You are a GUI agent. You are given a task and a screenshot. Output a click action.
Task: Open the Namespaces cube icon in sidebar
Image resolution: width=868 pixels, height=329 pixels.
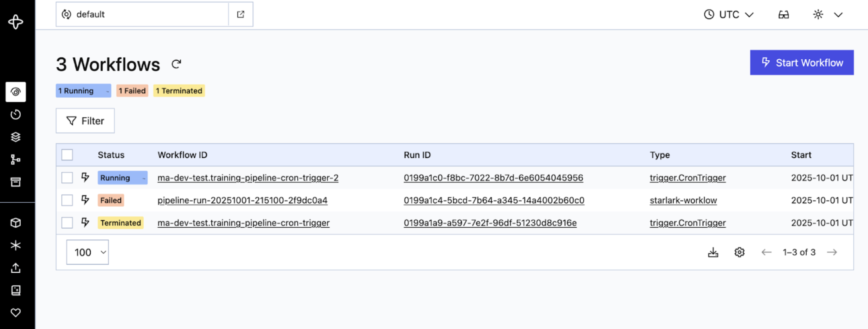coord(16,222)
